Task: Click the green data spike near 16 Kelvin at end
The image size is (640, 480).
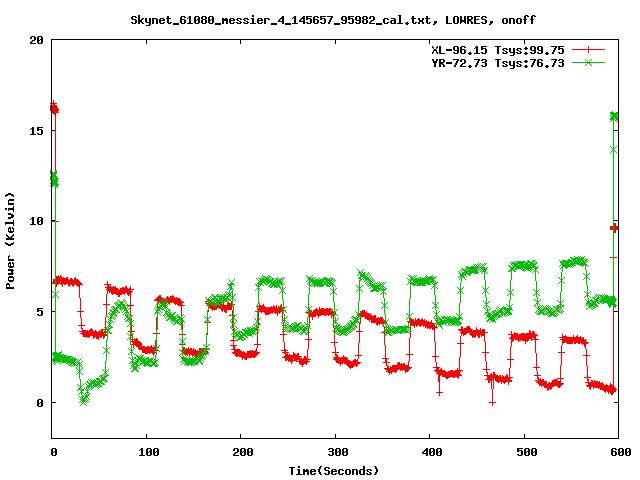Action: tap(614, 116)
